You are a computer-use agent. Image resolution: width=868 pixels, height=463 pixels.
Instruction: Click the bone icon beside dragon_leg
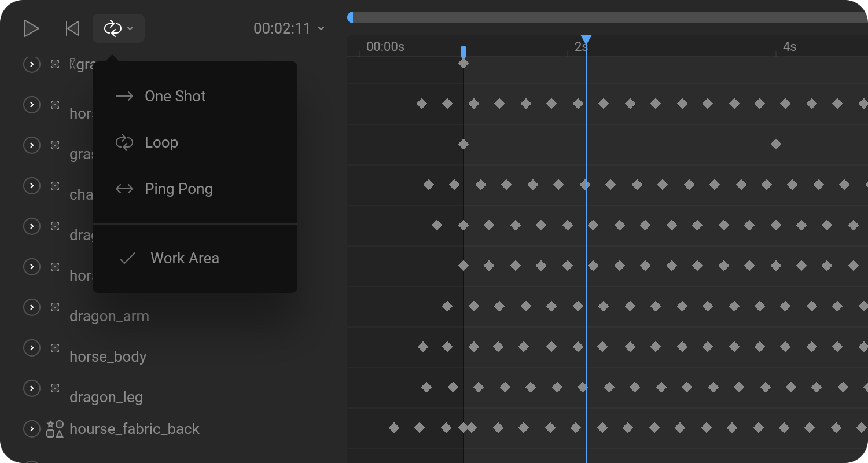pos(55,388)
